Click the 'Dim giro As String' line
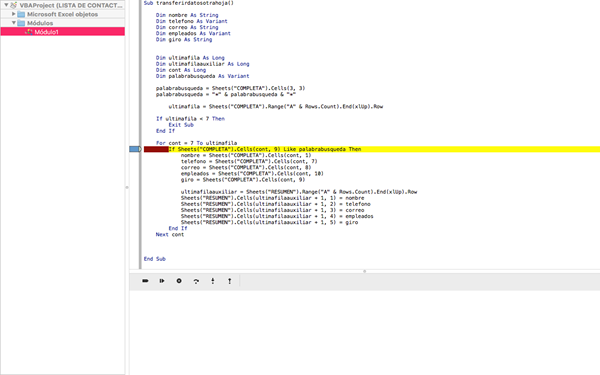Screen dimensions: 600x375 pos(184,39)
